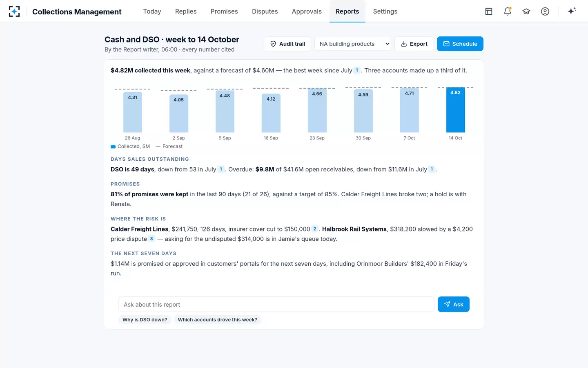The height and width of the screenshot is (368, 588).
Task: Open the Settings tab
Action: [x=385, y=11]
